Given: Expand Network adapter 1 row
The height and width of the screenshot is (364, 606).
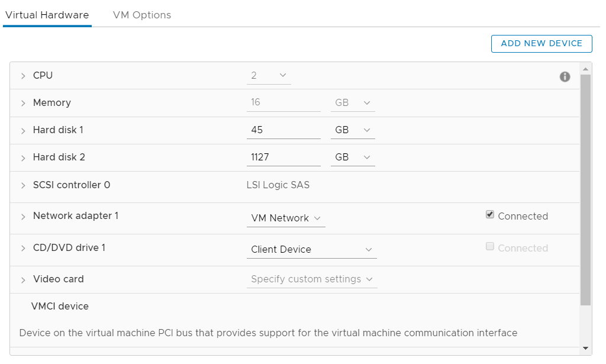Looking at the screenshot, I should (x=23, y=217).
